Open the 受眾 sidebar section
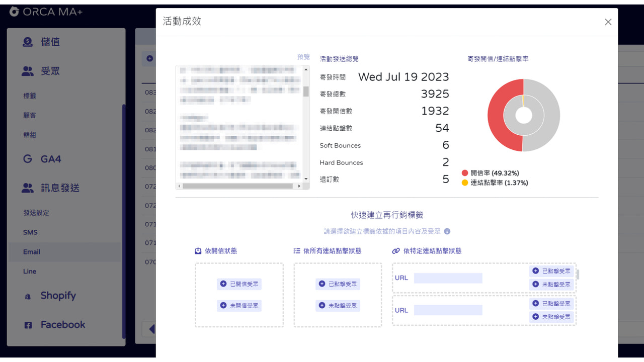644x362 pixels. pyautogui.click(x=50, y=71)
